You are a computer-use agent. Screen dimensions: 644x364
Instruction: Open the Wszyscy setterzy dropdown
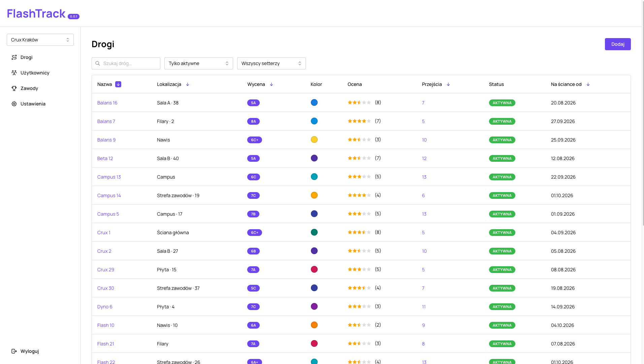(271, 63)
